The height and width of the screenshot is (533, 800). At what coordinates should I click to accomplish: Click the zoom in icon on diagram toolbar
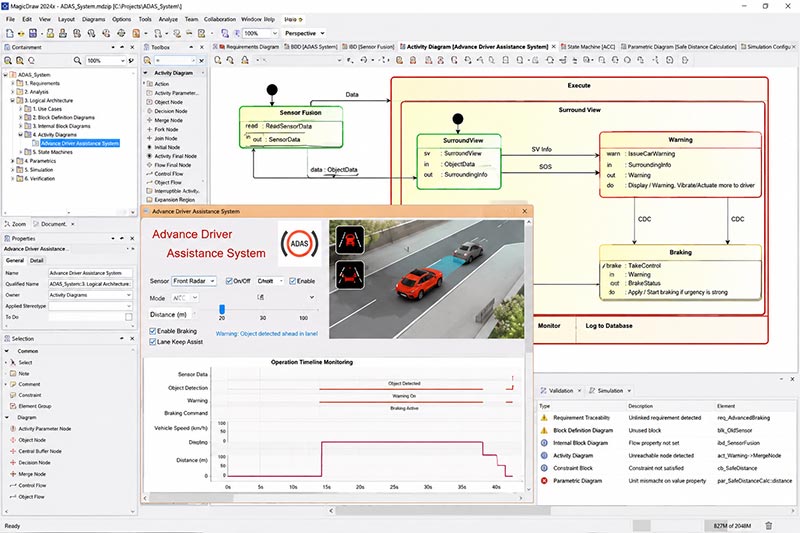tap(218, 60)
